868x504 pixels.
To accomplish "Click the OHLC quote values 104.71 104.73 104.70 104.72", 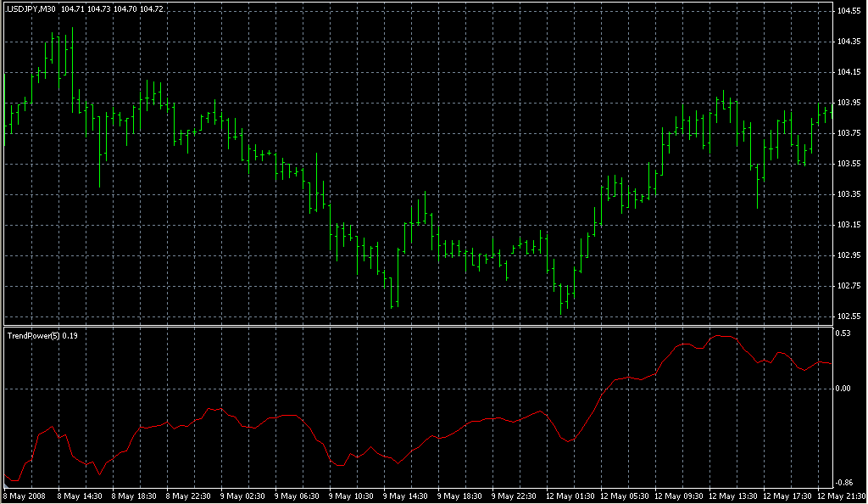I will 112,8.
